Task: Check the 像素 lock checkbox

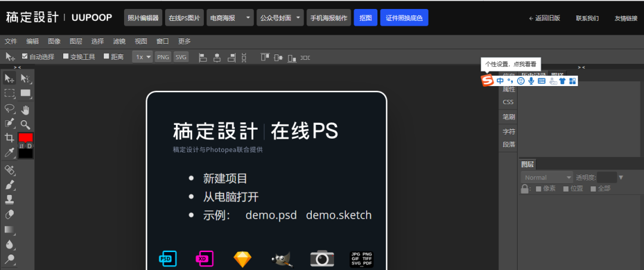Action: 538,189
